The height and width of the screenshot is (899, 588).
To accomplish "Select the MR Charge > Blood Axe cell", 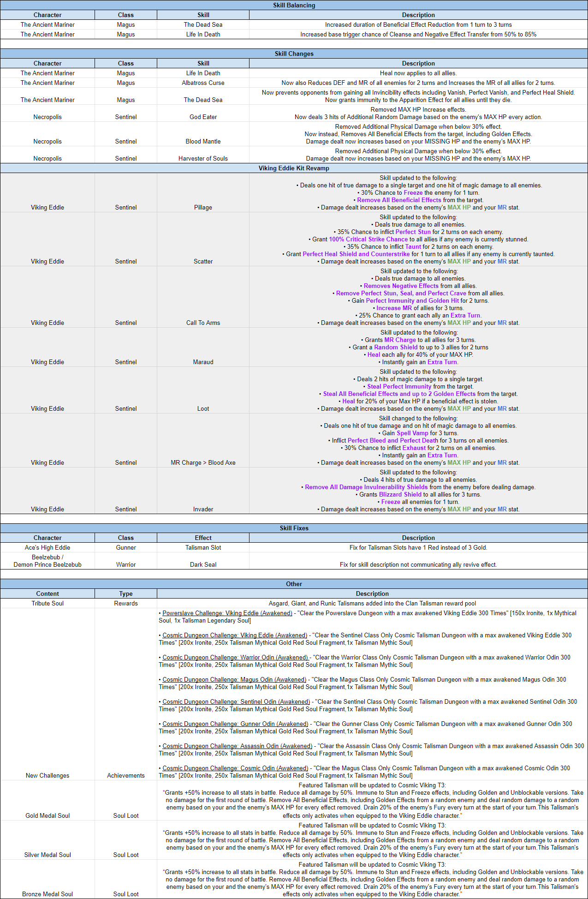I will click(x=203, y=462).
